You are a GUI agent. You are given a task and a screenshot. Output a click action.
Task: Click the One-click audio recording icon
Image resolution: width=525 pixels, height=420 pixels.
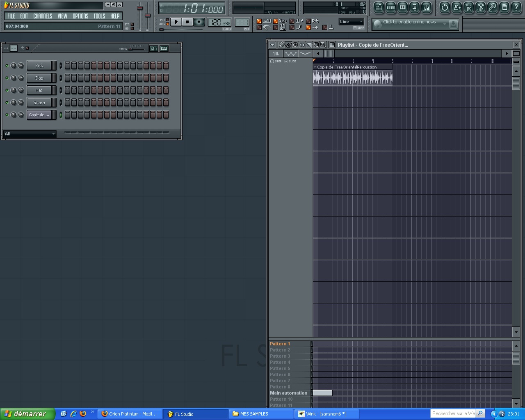[x=480, y=7]
